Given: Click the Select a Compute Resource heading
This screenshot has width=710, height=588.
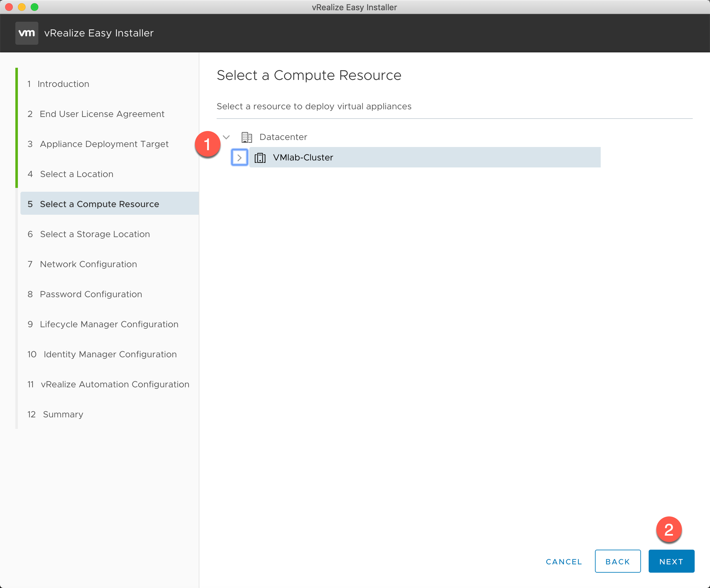Looking at the screenshot, I should 309,75.
